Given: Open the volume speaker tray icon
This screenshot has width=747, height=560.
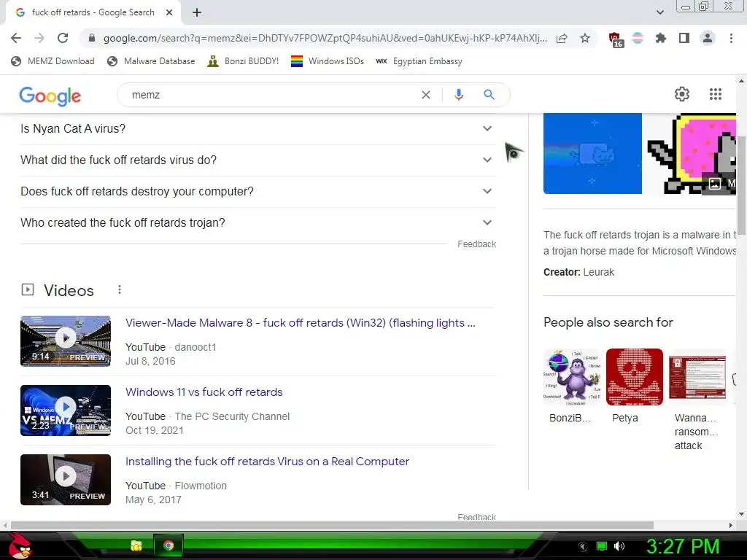Looking at the screenshot, I should 619,546.
